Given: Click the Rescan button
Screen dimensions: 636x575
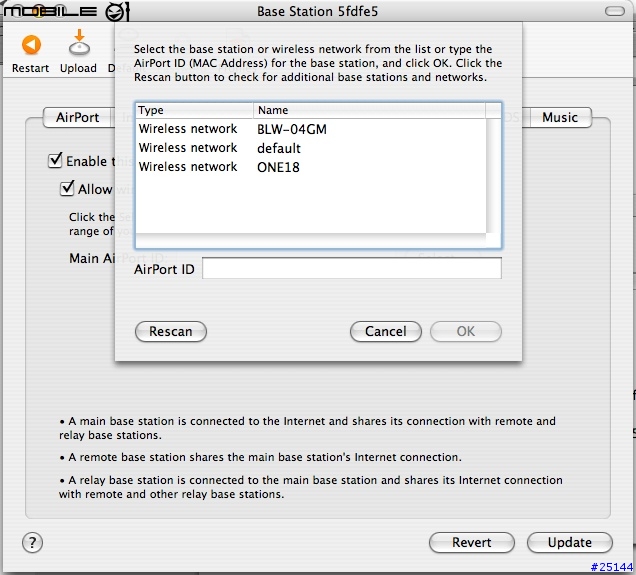Looking at the screenshot, I should pyautogui.click(x=171, y=332).
